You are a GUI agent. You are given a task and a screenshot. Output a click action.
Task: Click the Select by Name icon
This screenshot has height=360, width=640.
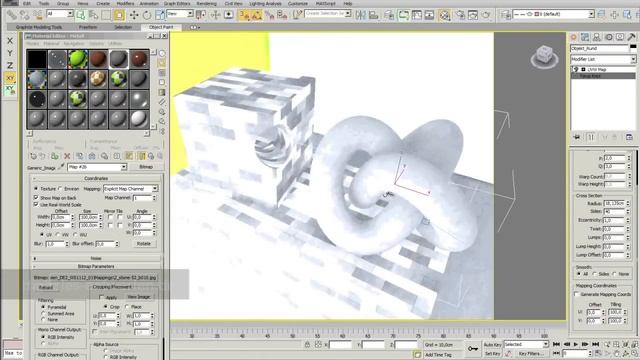click(x=93, y=16)
